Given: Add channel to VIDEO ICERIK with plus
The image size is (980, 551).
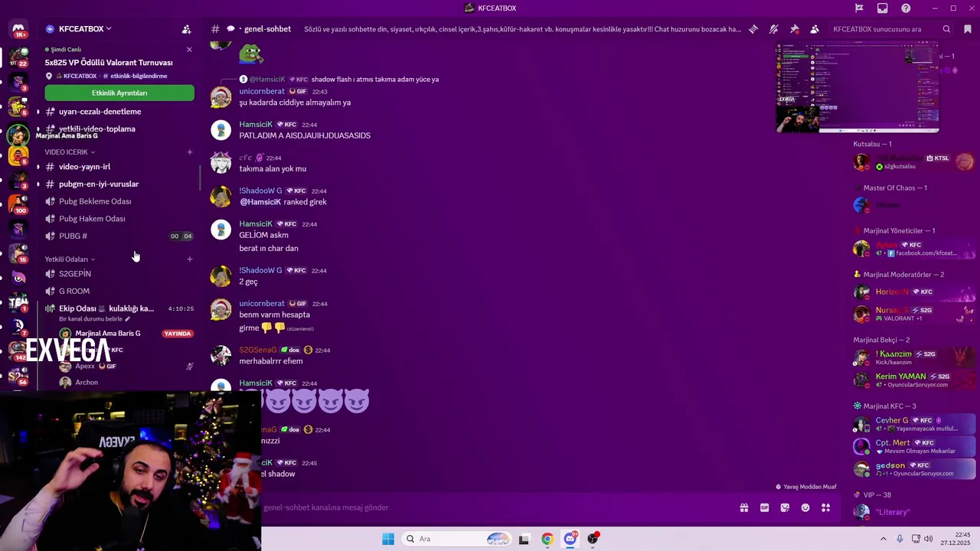Looking at the screenshot, I should [190, 152].
